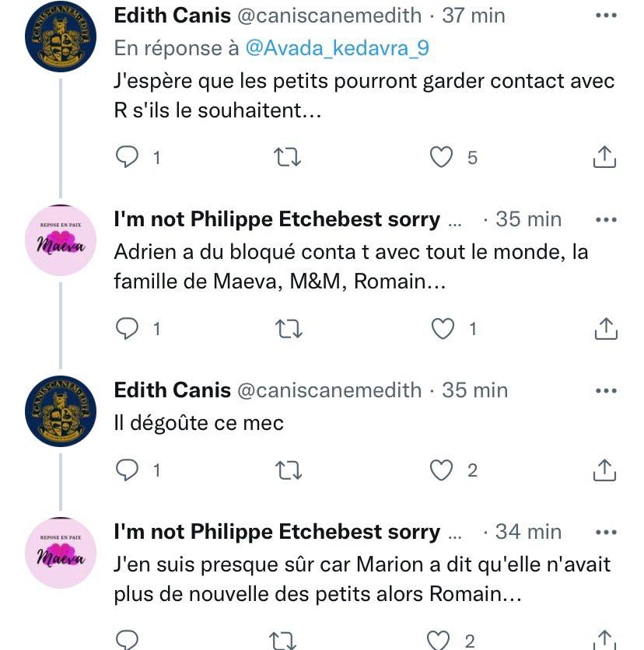The height and width of the screenshot is (650, 644).
Task: Like the 'Il dégoûte ce mec' tweet
Action: coord(442,470)
